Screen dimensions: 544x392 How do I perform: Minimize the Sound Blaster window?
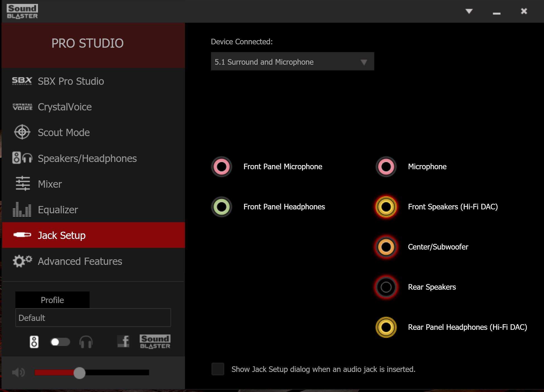(x=497, y=13)
